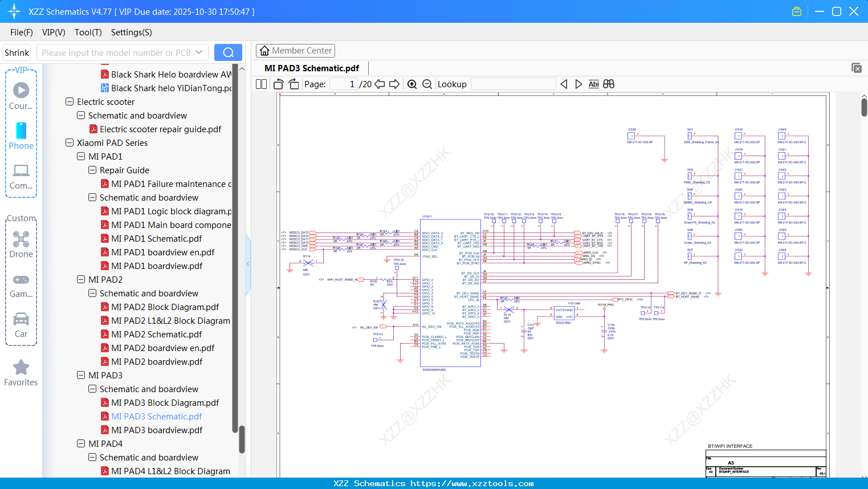868x489 pixels.
Task: Open the Drone category in sidebar
Action: 21,244
